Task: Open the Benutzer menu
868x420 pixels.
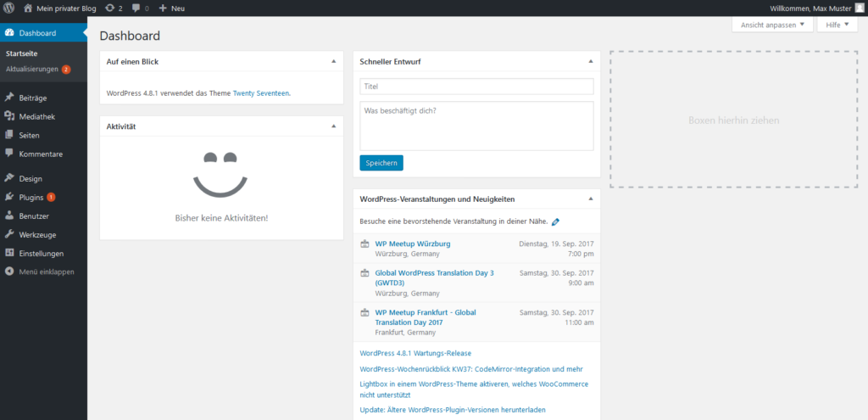Action: click(43, 216)
